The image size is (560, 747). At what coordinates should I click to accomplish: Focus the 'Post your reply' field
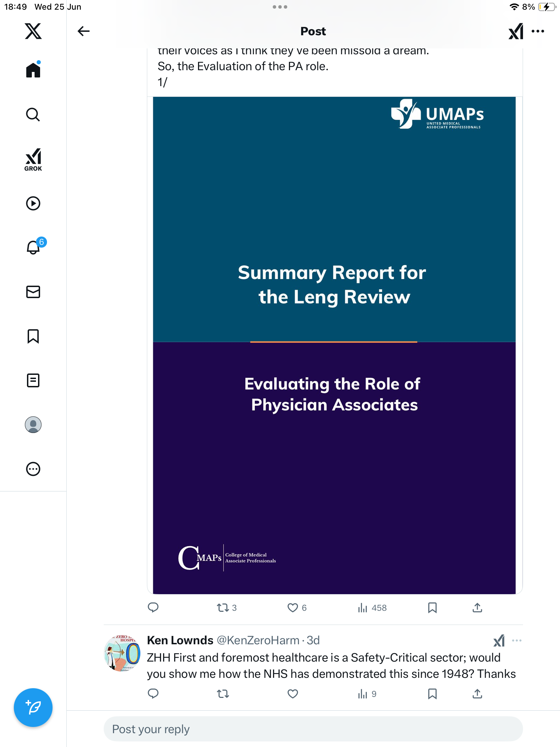pos(313,729)
